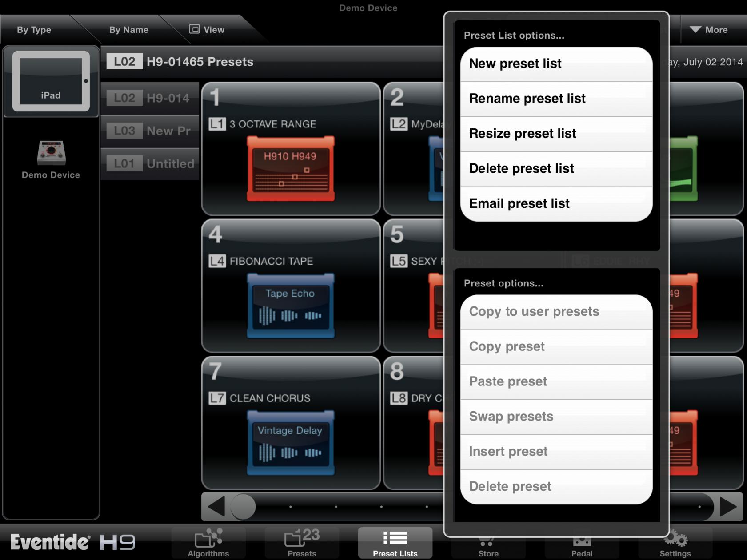Go to next preset page arrow
Viewport: 747px width, 560px height.
(x=728, y=507)
